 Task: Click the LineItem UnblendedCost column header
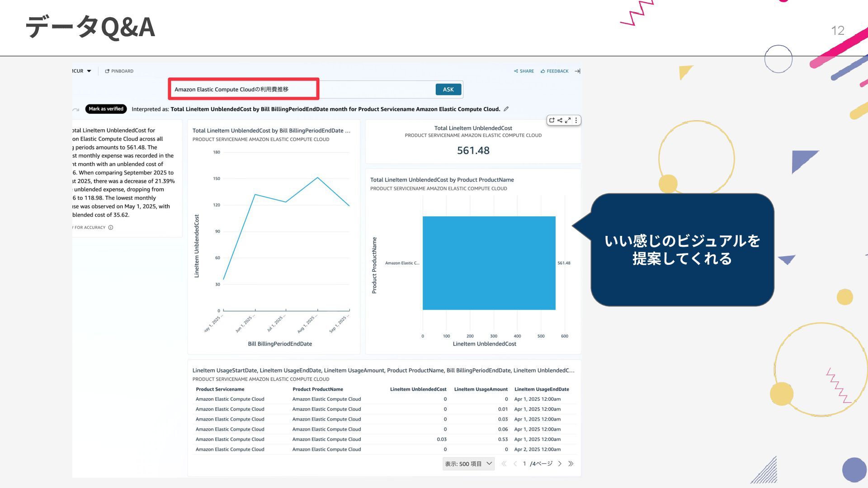(418, 389)
